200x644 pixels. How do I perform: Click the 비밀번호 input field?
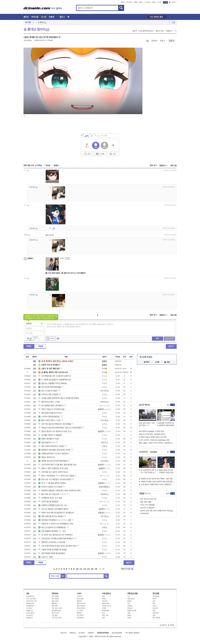(x=34, y=329)
